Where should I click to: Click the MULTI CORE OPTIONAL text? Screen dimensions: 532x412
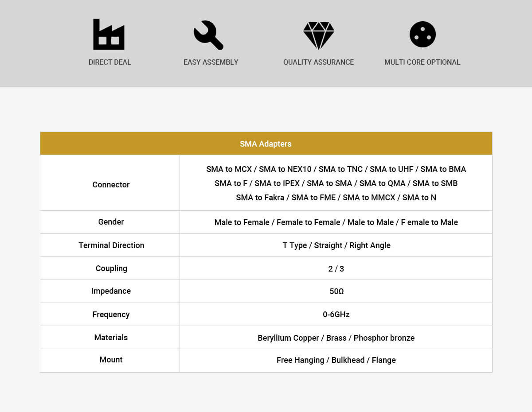click(422, 62)
